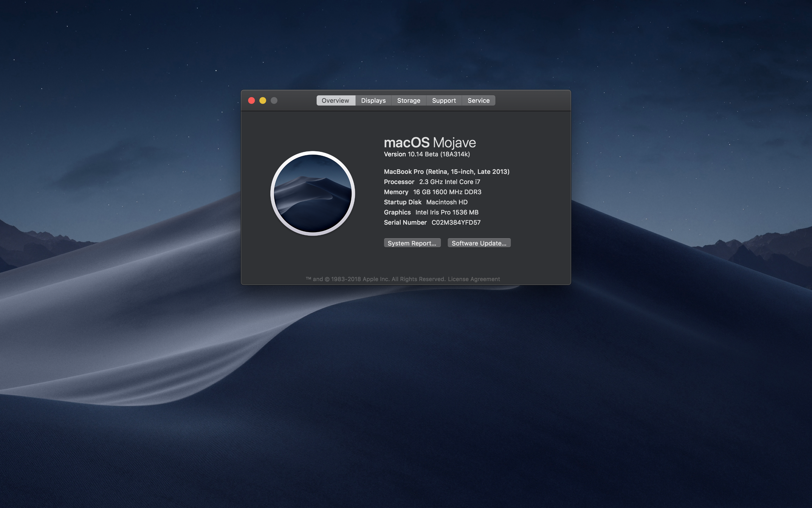Image resolution: width=812 pixels, height=508 pixels.
Task: Click the 2.3 GHz Intel Core i7 text
Action: tap(450, 182)
